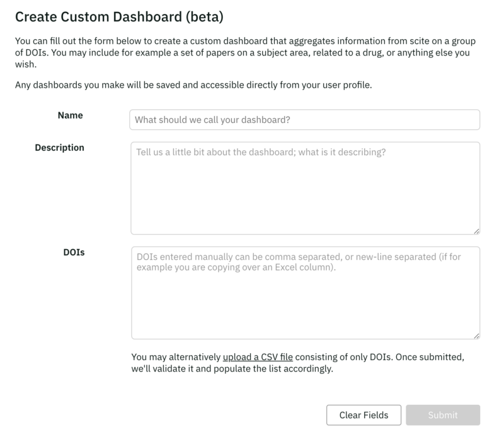Click the (beta) tag in the heading
The height and width of the screenshot is (444, 504).
pyautogui.click(x=202, y=15)
